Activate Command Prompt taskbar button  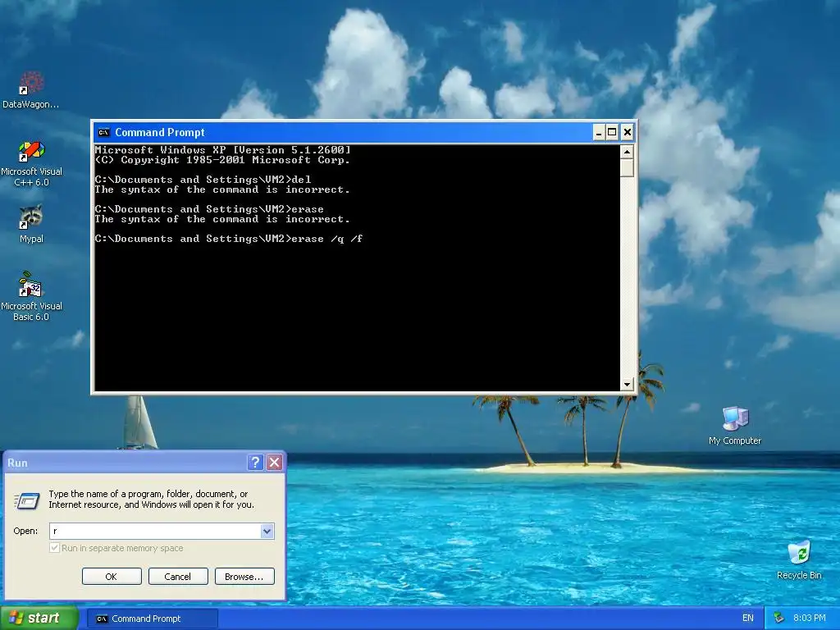152,619
